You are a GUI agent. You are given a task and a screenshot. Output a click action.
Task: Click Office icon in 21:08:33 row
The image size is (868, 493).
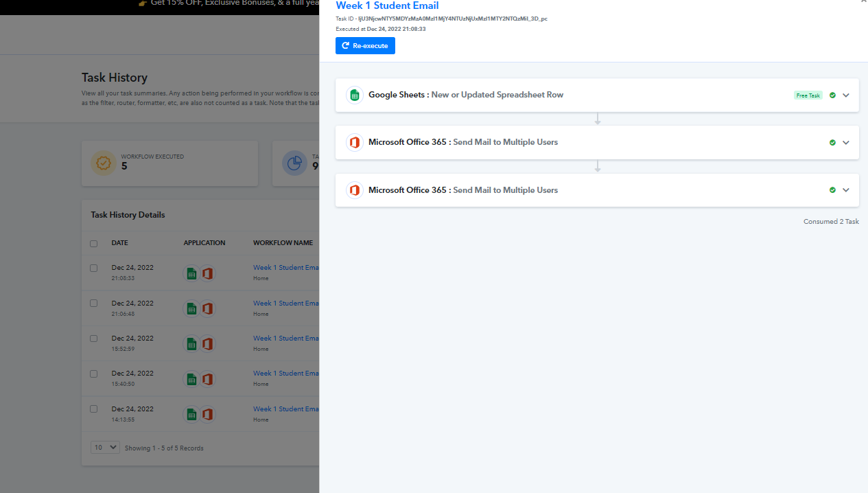(207, 273)
